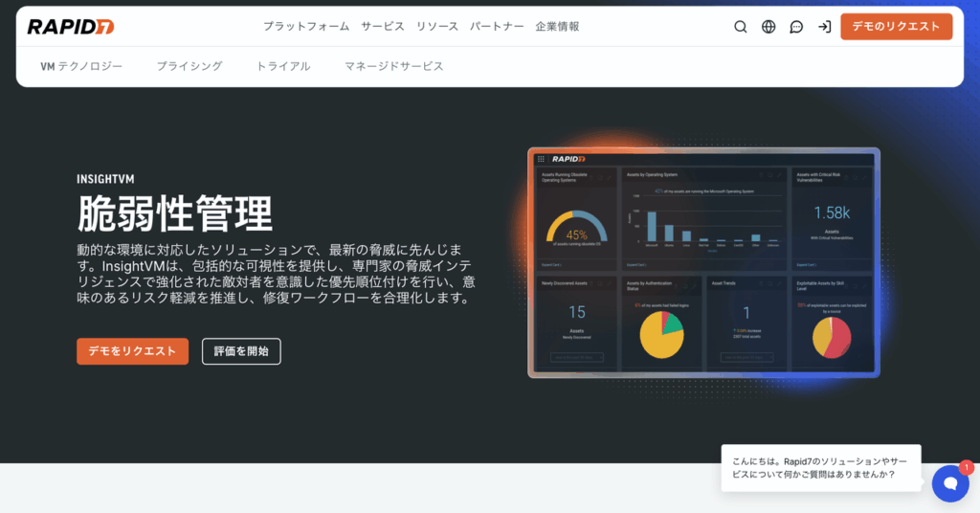Click the sign-in arrow icon
Screen dimensions: 980x513
point(824,27)
